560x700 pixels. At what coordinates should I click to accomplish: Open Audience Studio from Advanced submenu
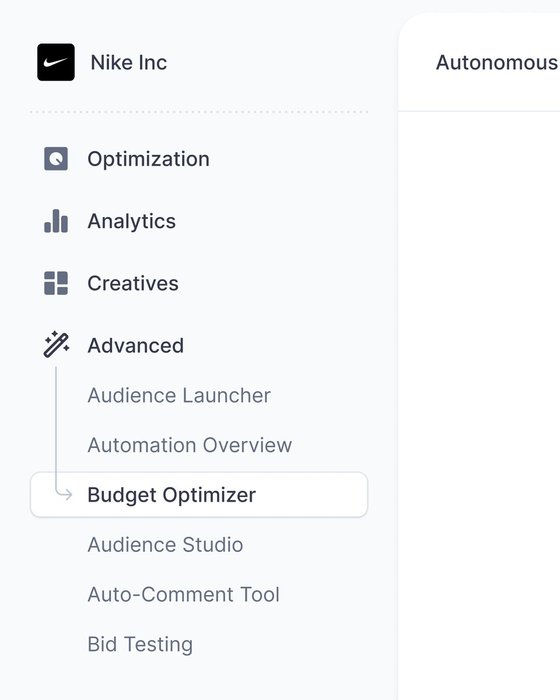click(x=165, y=545)
